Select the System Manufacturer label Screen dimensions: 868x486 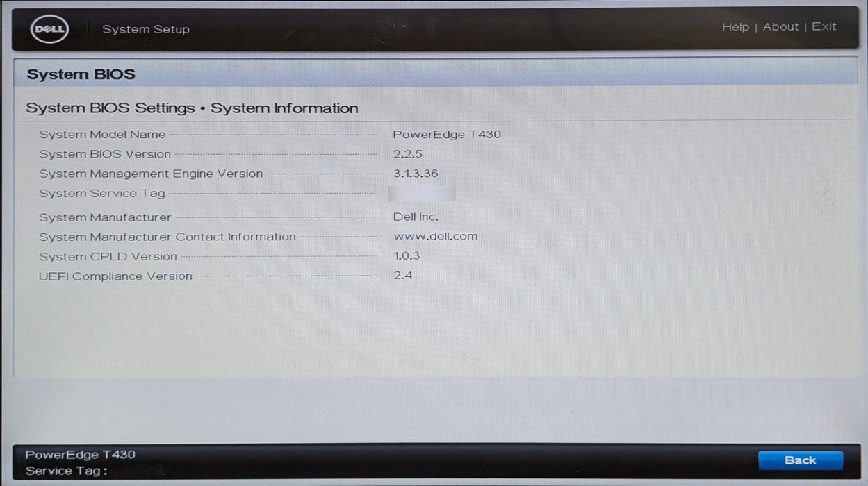coord(105,217)
